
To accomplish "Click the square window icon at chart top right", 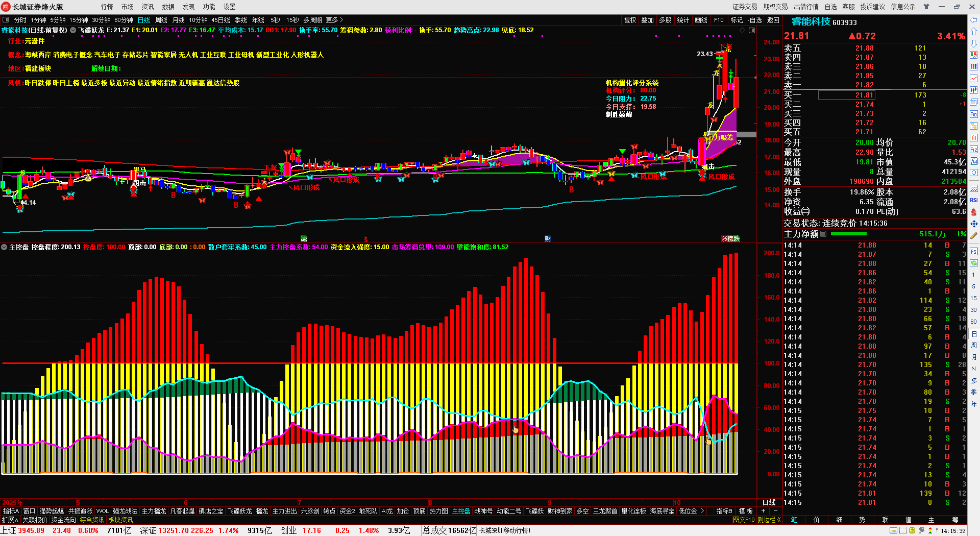I will point(752,31).
